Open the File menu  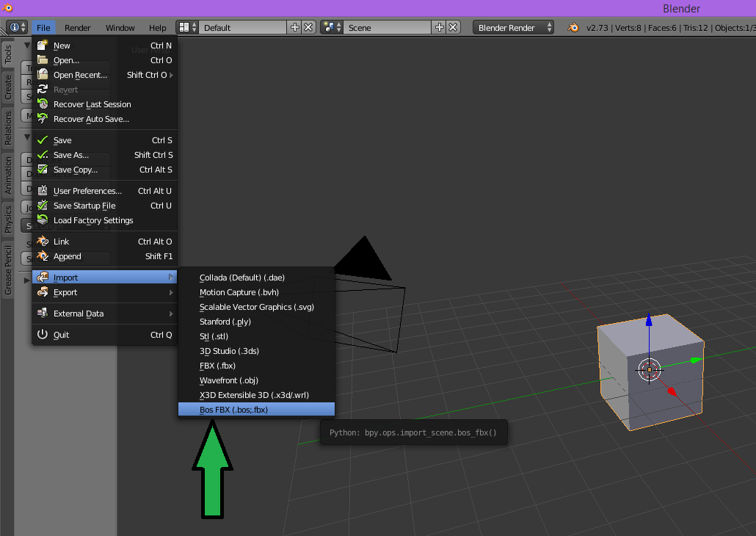[43, 27]
